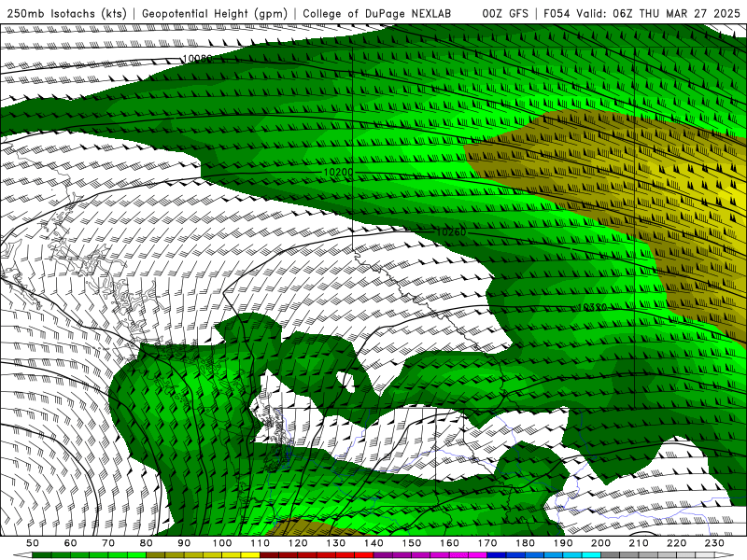Click the 220 kts legend value
The width and height of the screenshot is (747, 560).
(677, 543)
